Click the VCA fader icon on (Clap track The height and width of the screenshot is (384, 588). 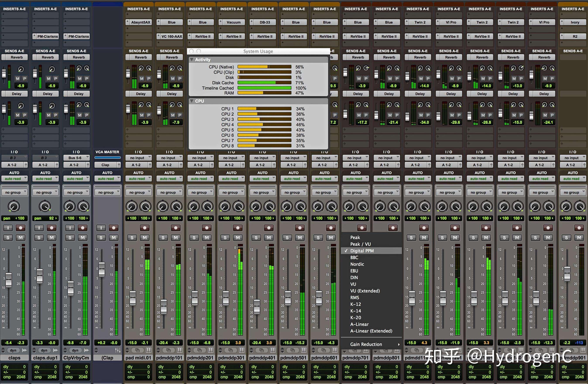click(118, 350)
